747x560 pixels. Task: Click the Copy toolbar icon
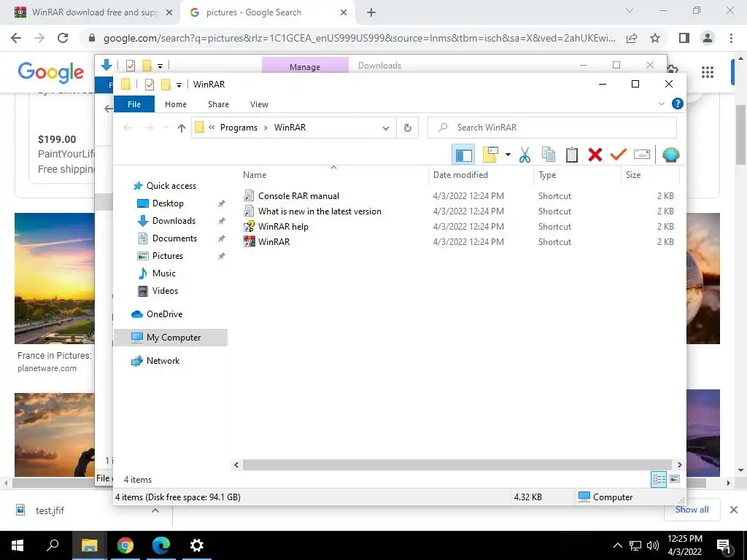click(549, 155)
